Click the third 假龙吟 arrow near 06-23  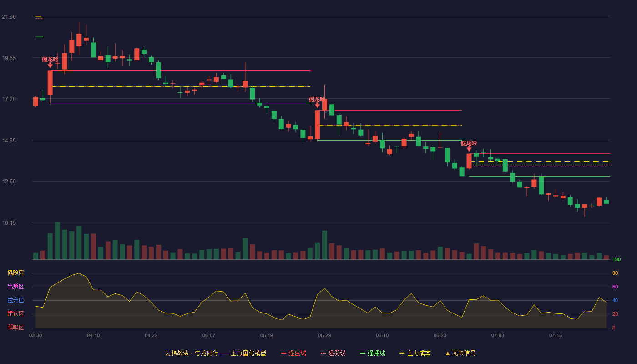(469, 149)
